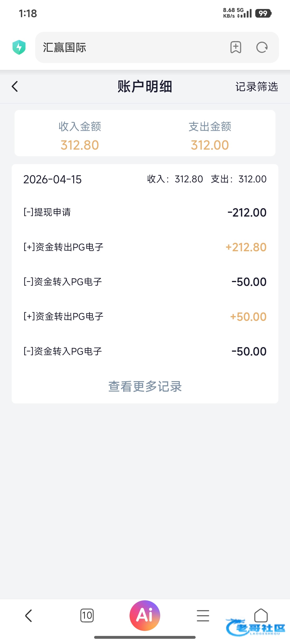Image resolution: width=290 pixels, height=644 pixels.
Task: Add page to bookmarks icon
Action: [x=236, y=47]
